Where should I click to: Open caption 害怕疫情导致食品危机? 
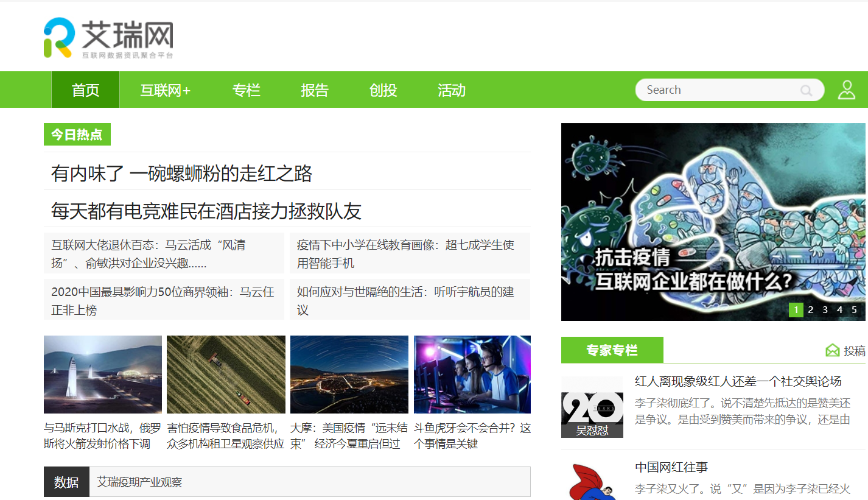226,436
